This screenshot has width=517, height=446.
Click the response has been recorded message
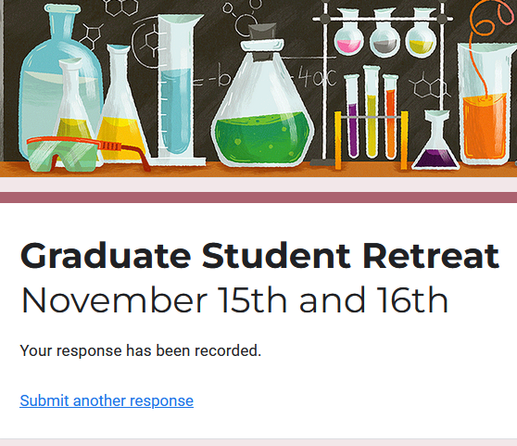click(140, 351)
